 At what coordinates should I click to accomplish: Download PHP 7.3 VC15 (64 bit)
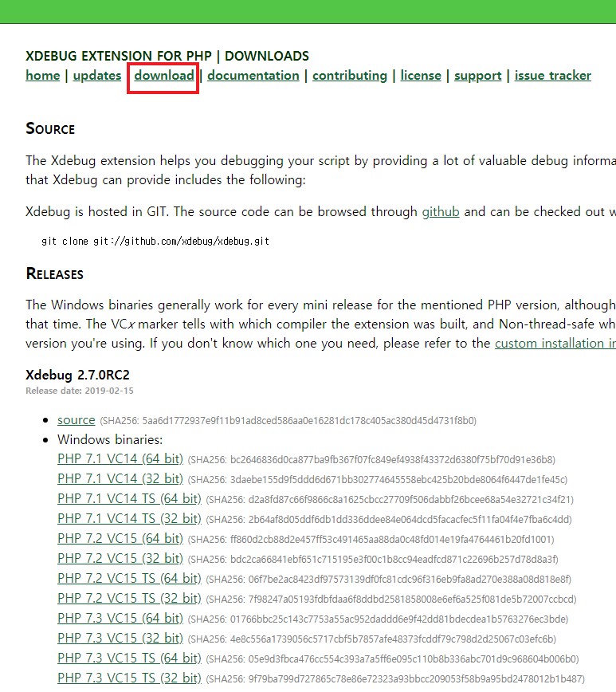[120, 619]
